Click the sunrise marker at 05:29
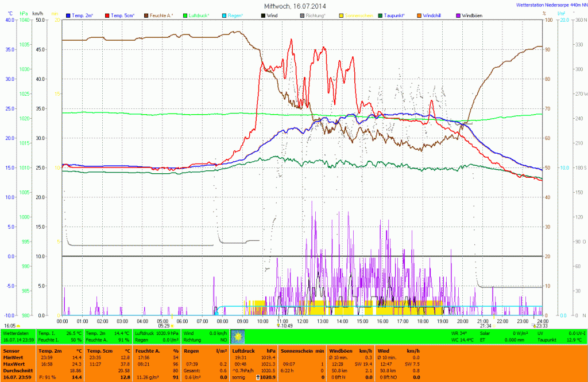 (165, 325)
